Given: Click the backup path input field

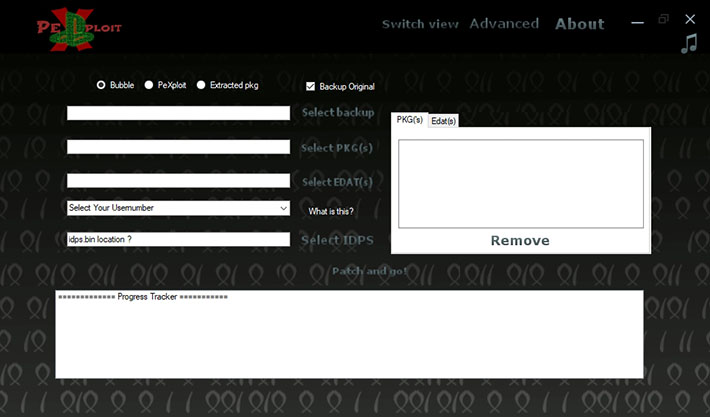Looking at the screenshot, I should pos(178,113).
